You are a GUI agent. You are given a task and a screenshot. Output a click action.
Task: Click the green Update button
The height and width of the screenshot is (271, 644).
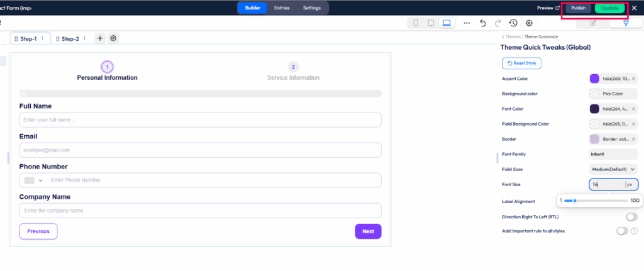(609, 8)
